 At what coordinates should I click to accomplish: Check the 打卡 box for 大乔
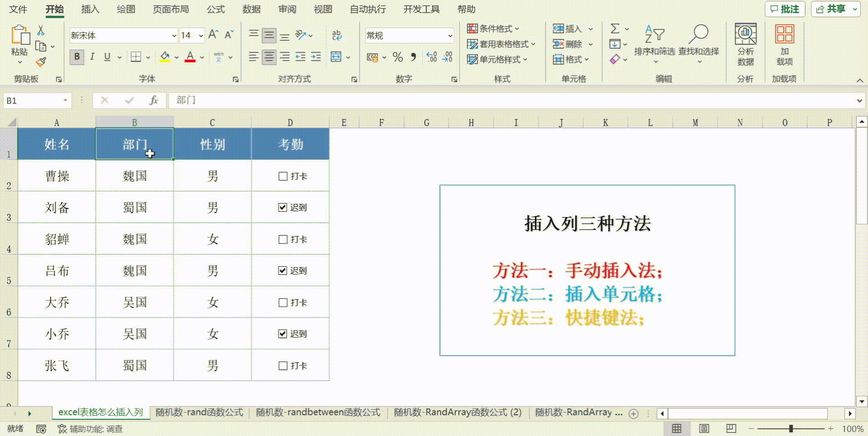pyautogui.click(x=283, y=303)
